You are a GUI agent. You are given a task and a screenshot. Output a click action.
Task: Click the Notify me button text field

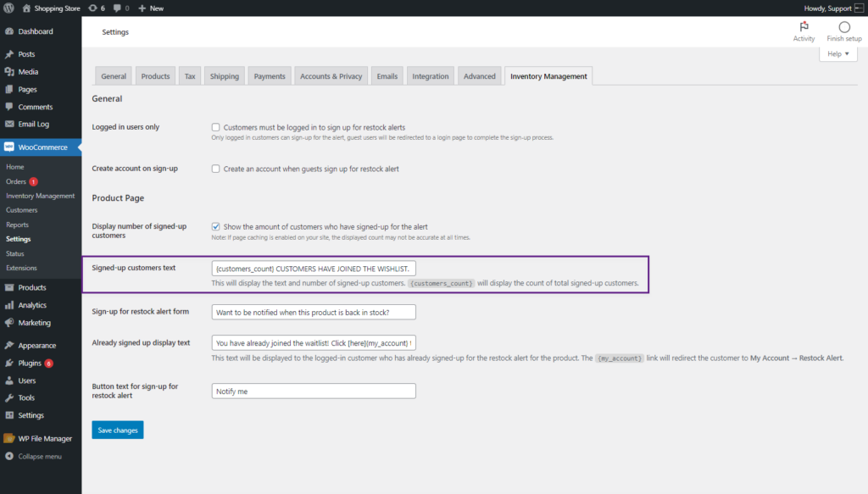tap(314, 391)
